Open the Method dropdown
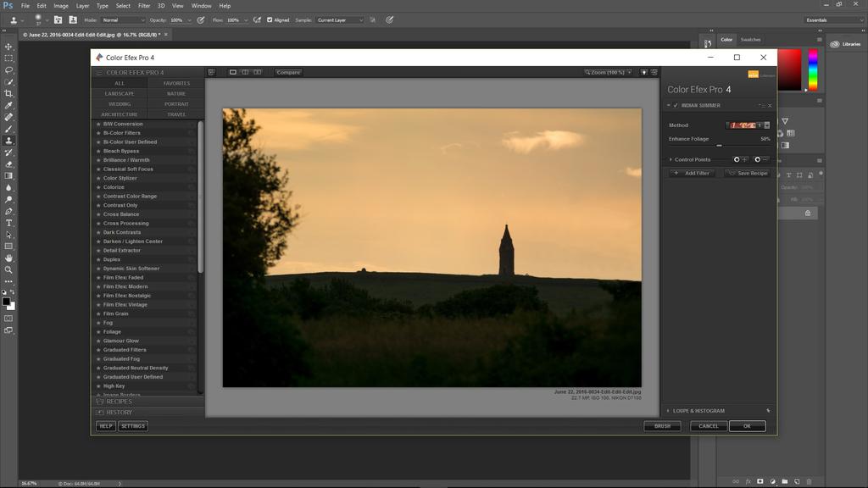The image size is (868, 488). click(767, 125)
